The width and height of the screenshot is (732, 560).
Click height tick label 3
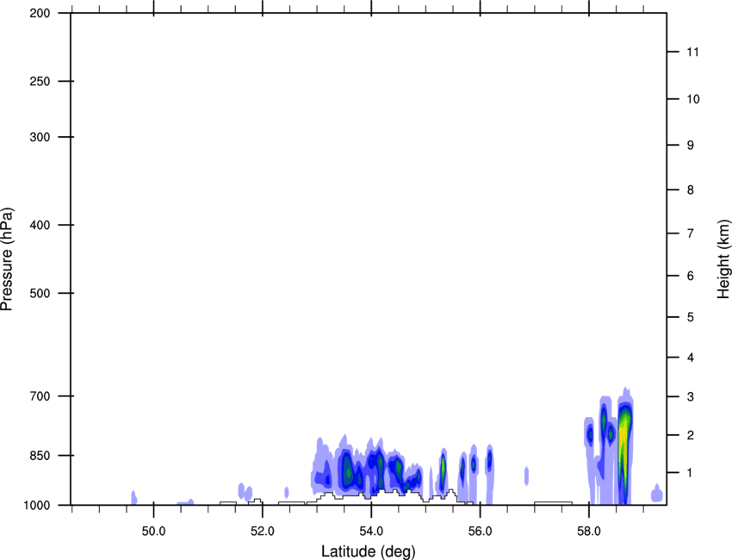pos(691,397)
